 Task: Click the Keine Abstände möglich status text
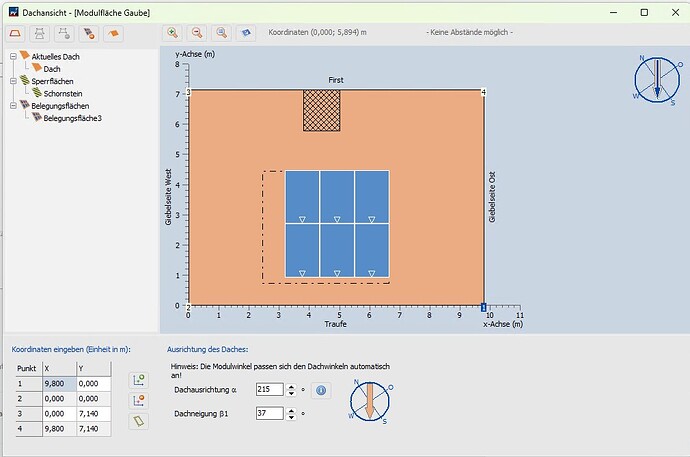[470, 32]
